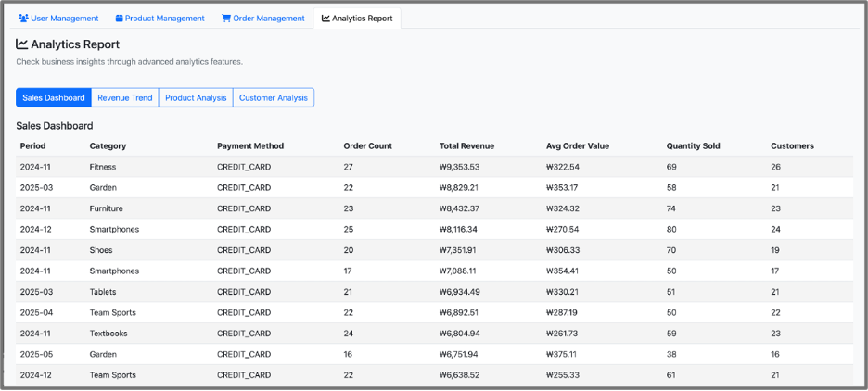Open the User Management tab
Screen dimensions: 868x391
click(x=57, y=19)
